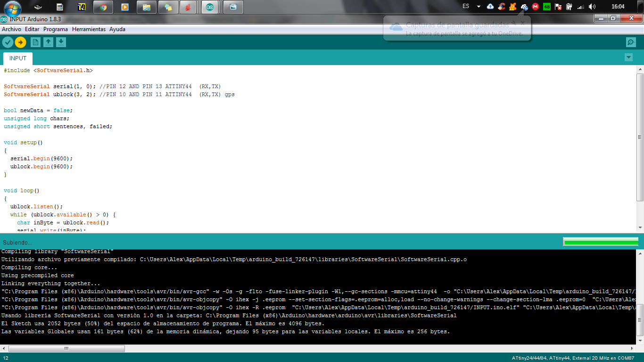Open Action Center flag icon
Screen dimensions: 644x362
[x=558, y=7]
